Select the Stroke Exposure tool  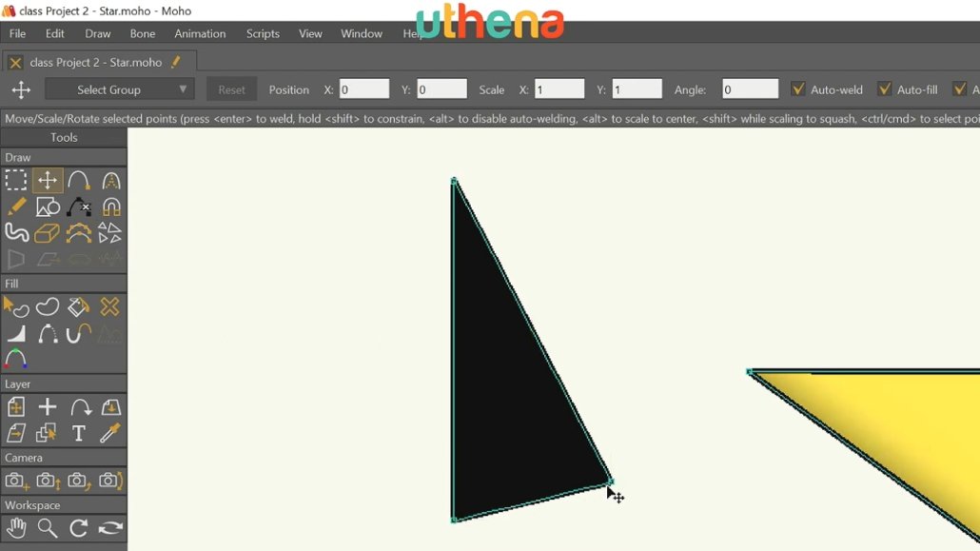pyautogui.click(x=79, y=333)
